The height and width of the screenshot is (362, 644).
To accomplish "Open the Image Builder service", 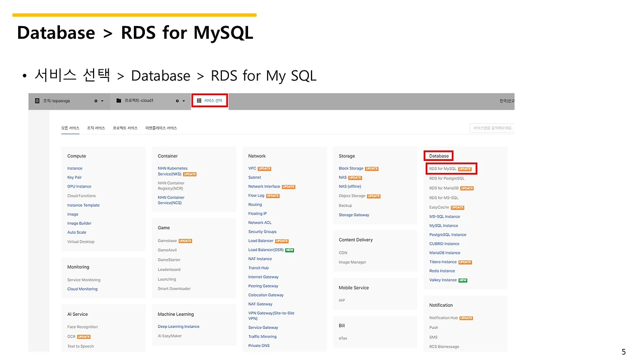I will (x=79, y=223).
